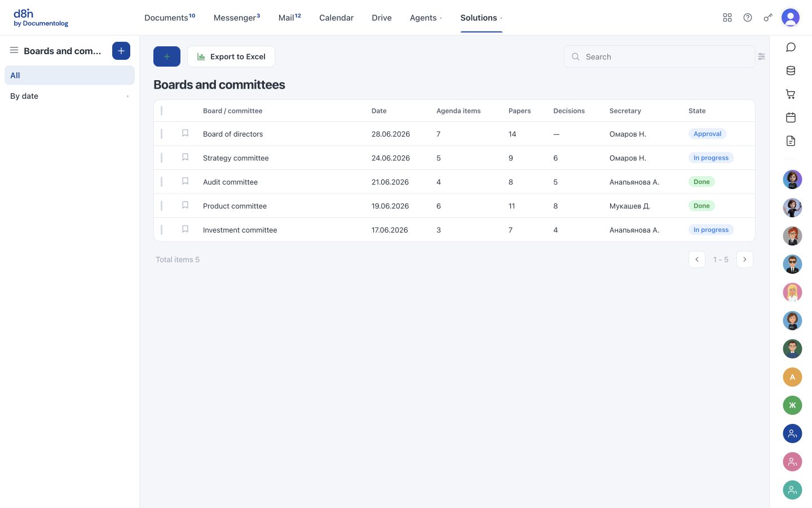Bookmark the Audit committee row

tap(185, 181)
